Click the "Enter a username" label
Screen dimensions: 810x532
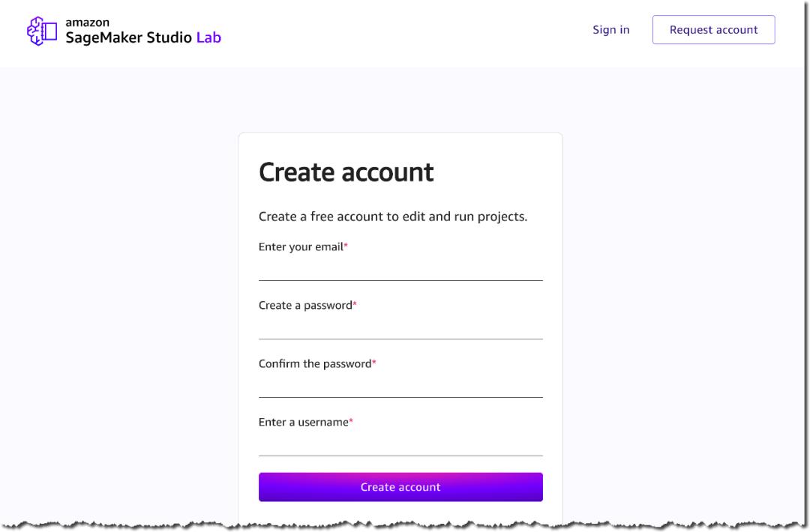[303, 423]
